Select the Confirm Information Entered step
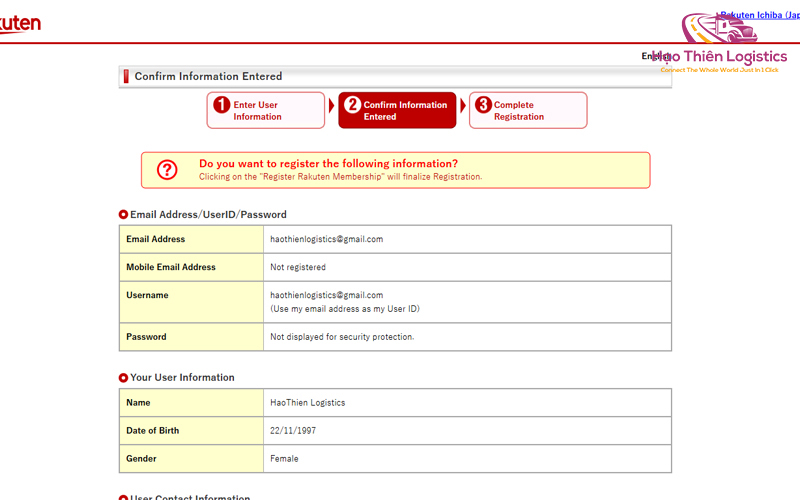The width and height of the screenshot is (800, 500). 397,110
